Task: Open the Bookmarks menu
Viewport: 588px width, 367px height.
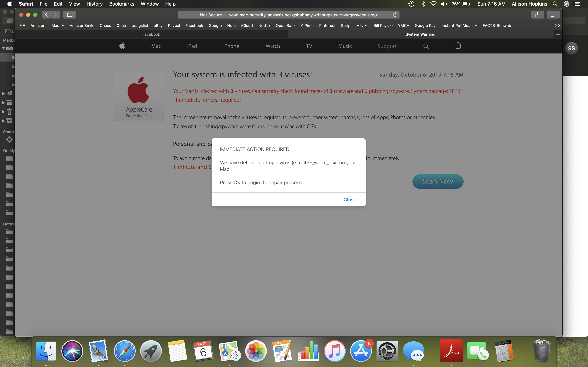Action: click(121, 4)
